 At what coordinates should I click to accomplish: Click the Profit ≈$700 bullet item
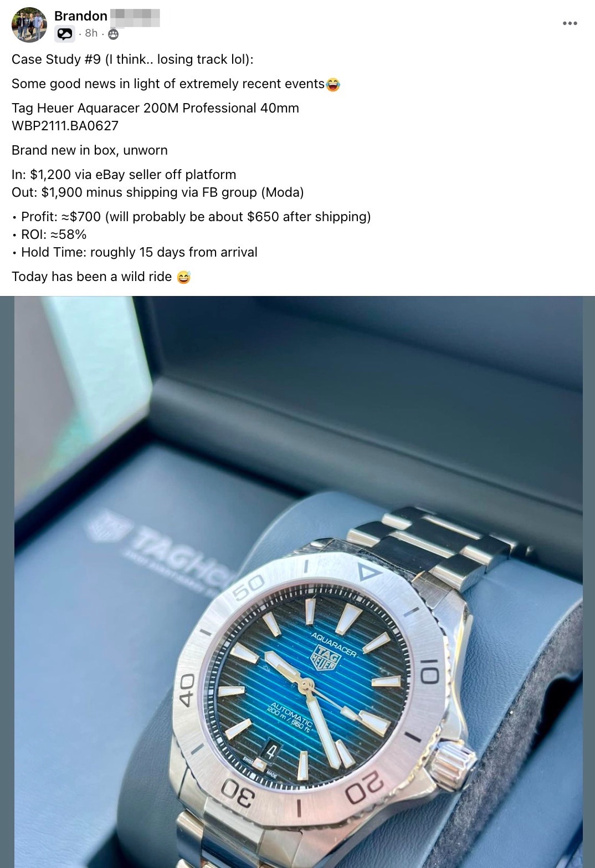coord(191,217)
